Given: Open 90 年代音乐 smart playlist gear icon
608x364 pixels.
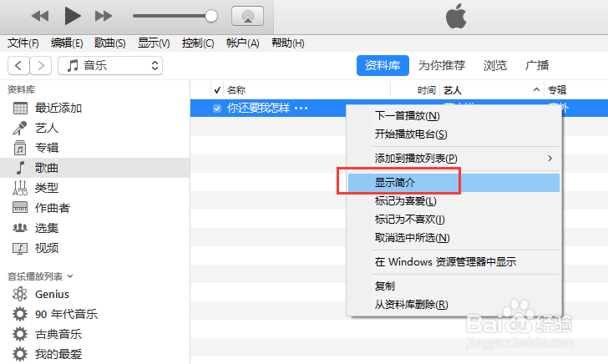Looking at the screenshot, I should [x=20, y=314].
